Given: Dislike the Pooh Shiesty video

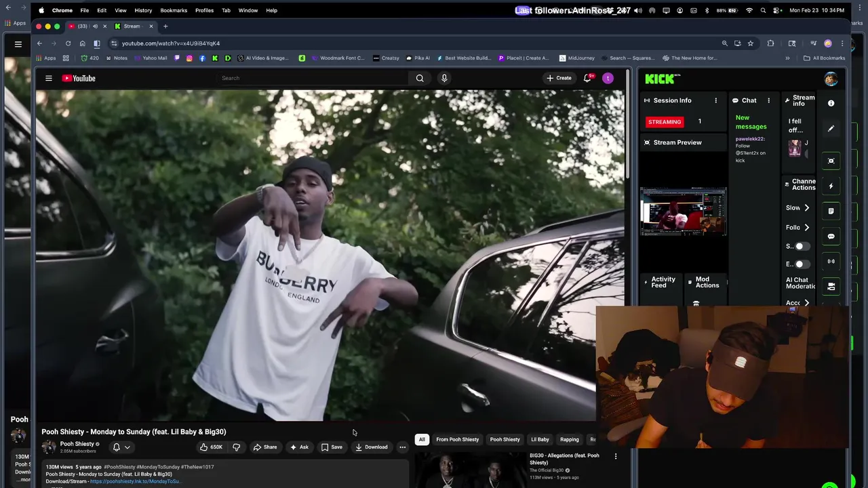Looking at the screenshot, I should 236,447.
